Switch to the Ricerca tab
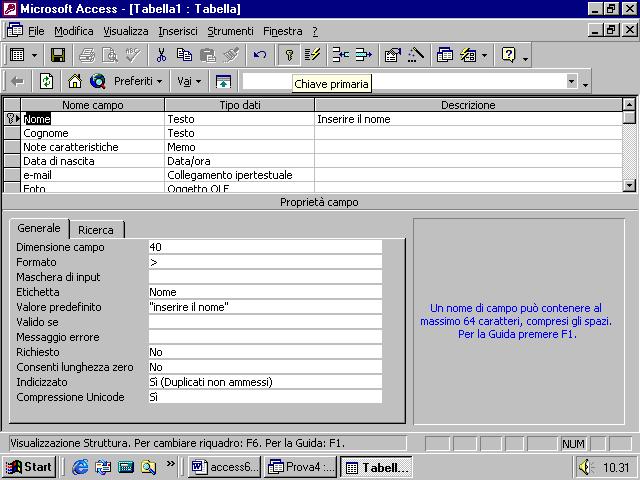Screen dimensions: 640x480 pyautogui.click(x=96, y=229)
